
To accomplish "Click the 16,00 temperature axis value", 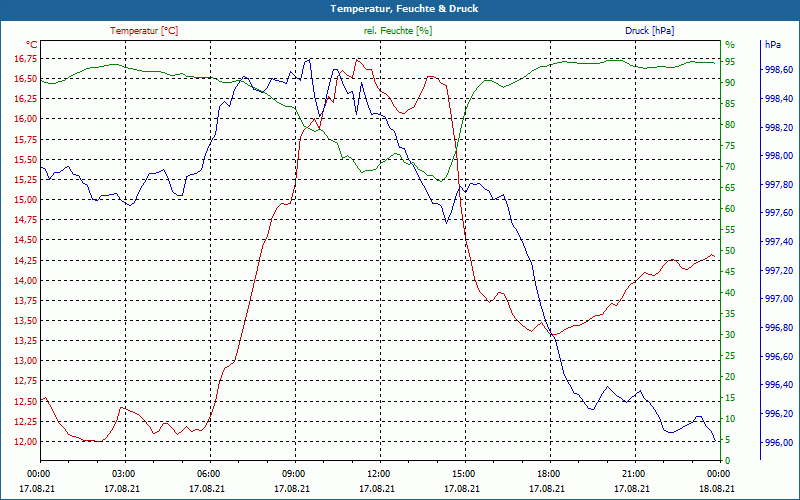I will coord(26,119).
